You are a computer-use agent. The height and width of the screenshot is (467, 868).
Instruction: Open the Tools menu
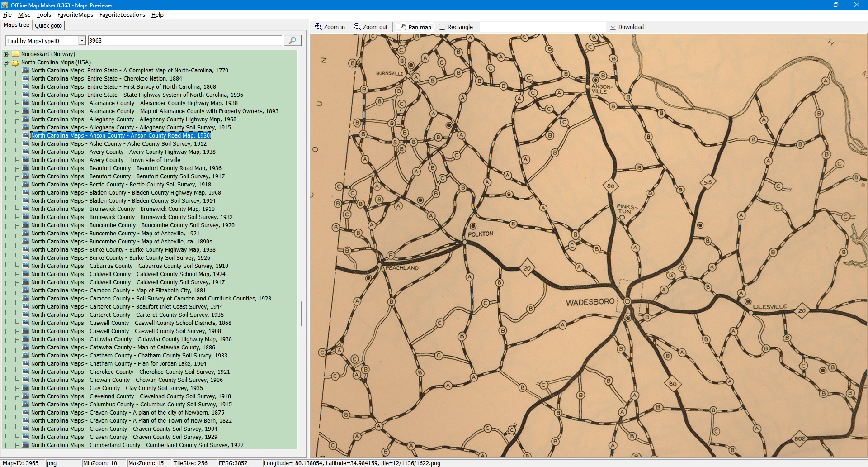pyautogui.click(x=43, y=15)
